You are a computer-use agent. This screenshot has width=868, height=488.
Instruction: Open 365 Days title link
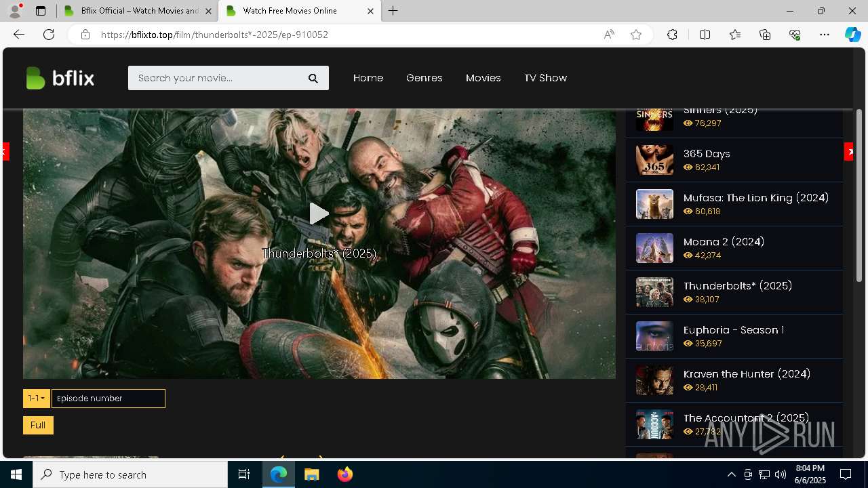707,154
